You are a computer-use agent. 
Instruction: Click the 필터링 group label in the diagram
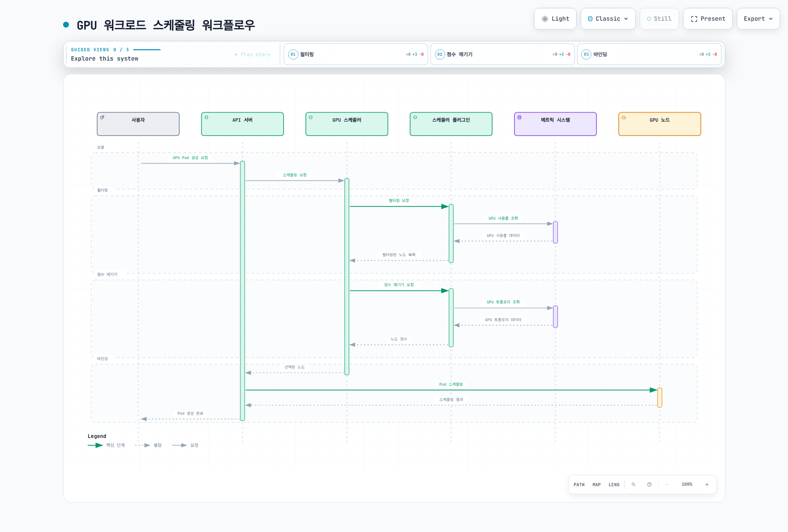pyautogui.click(x=102, y=190)
